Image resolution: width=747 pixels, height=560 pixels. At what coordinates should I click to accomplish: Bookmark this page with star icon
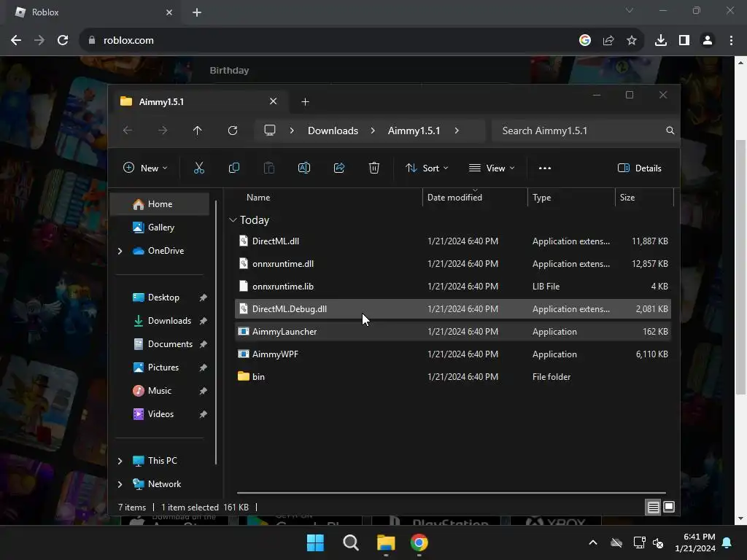631,40
